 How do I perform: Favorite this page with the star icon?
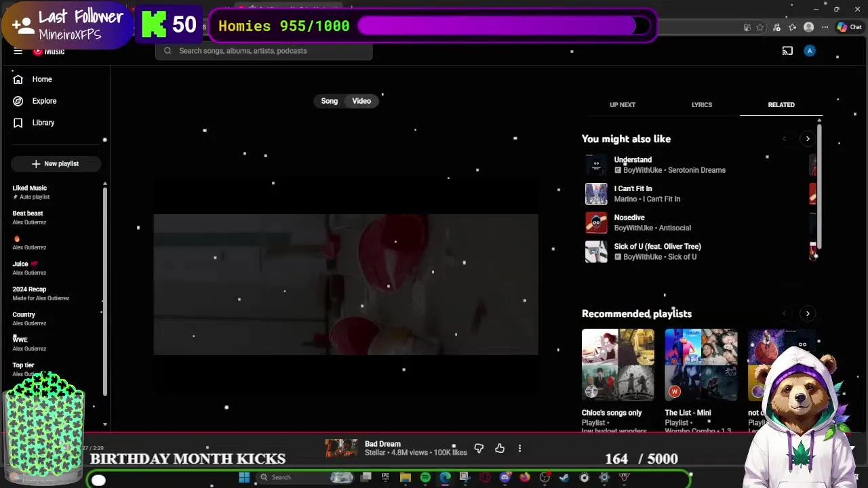pos(760,27)
